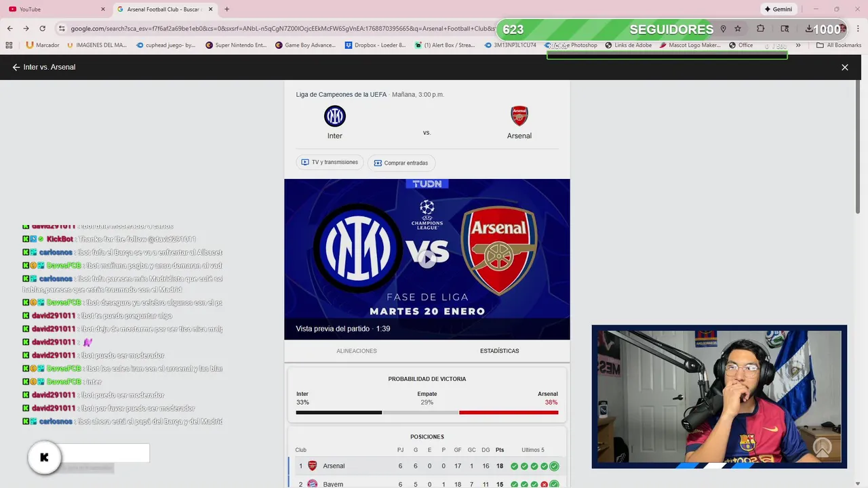868x488 pixels.
Task: Open the All Bookmarks folder
Action: (839, 45)
